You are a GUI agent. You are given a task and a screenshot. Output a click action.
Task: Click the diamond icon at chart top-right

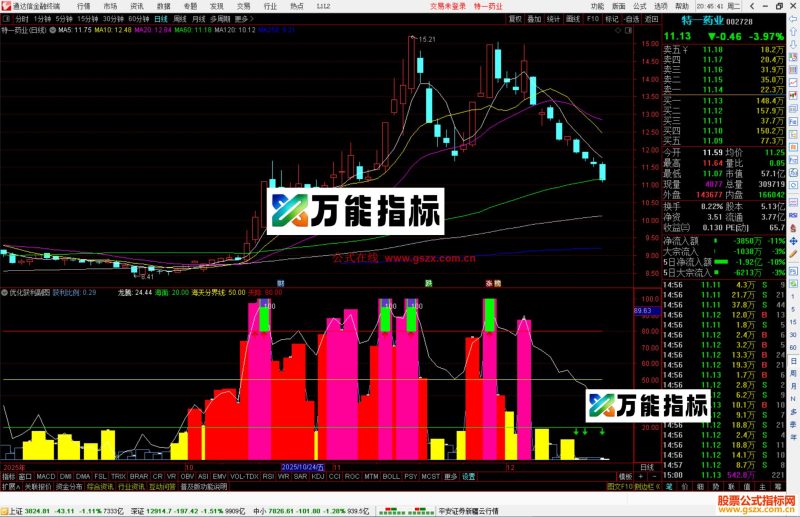[x=617, y=30]
